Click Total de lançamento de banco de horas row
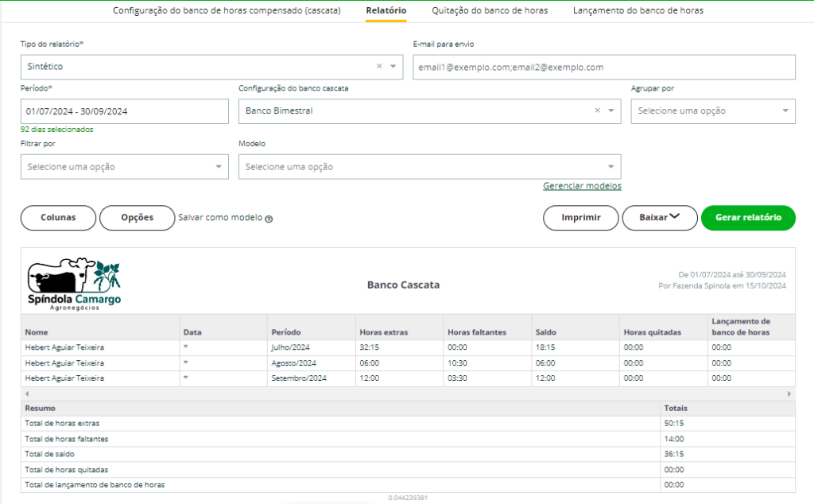Image resolution: width=814 pixels, height=504 pixels. [408, 485]
